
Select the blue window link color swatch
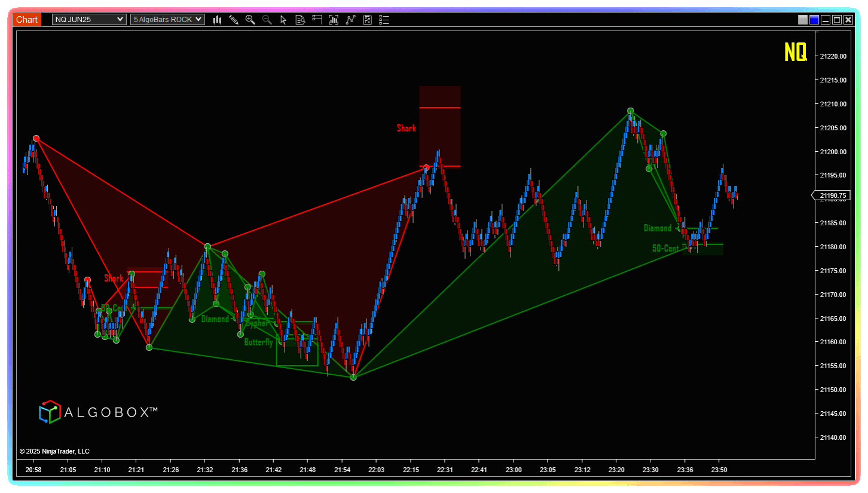point(814,20)
